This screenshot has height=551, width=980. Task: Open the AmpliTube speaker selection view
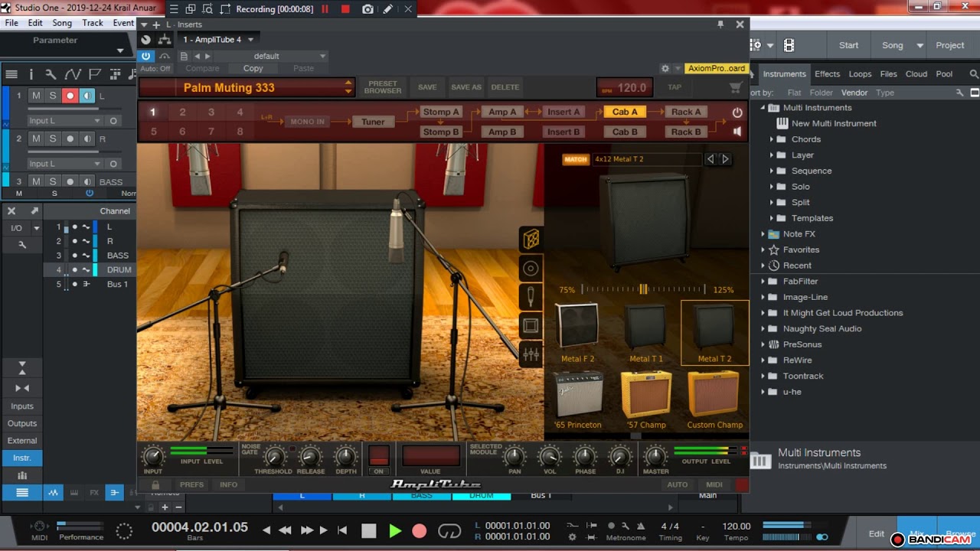pyautogui.click(x=531, y=268)
